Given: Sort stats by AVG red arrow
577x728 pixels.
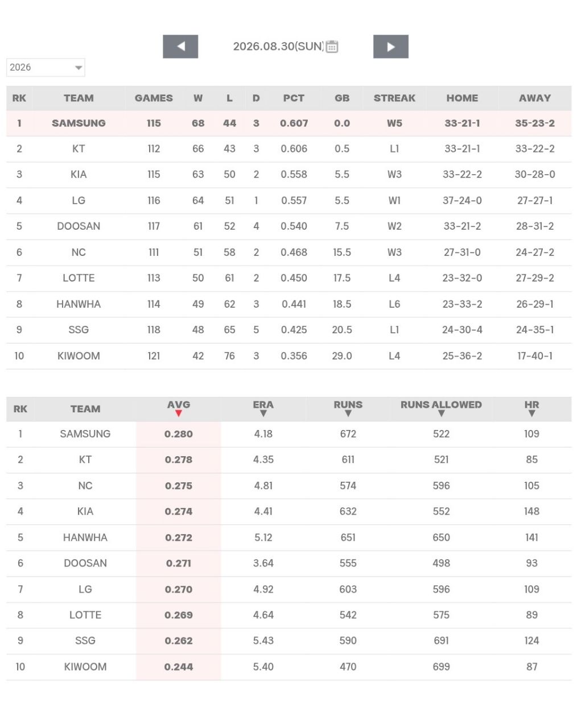Looking at the screenshot, I should pyautogui.click(x=179, y=413).
